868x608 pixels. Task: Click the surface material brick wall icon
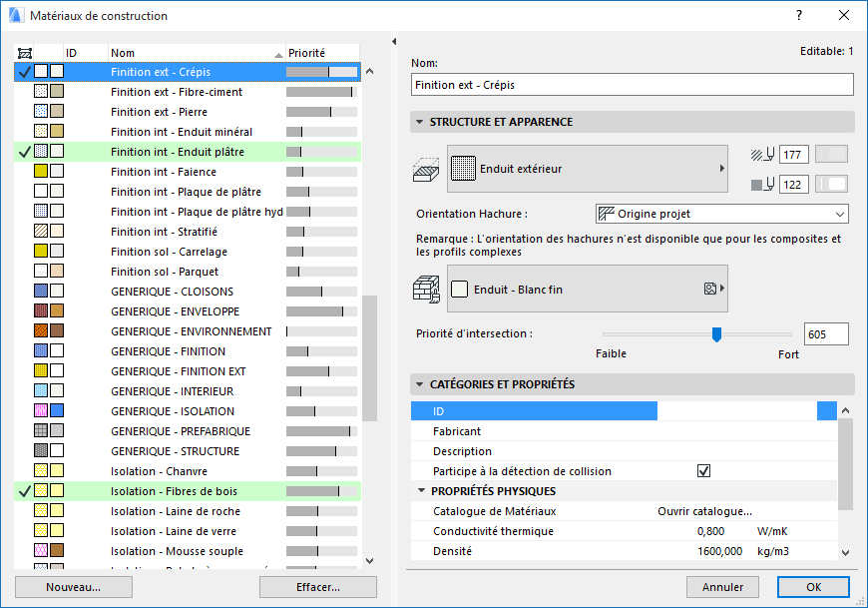tap(426, 290)
